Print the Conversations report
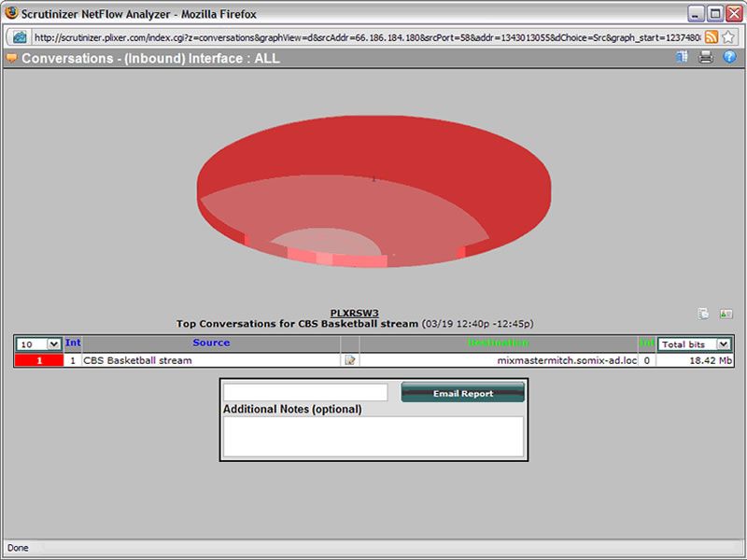747x560 pixels. (706, 58)
